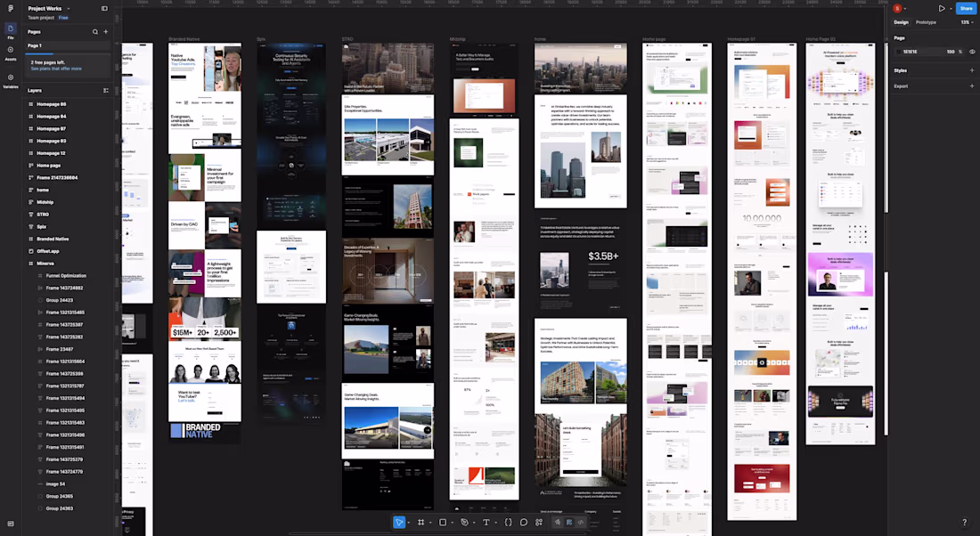
Task: Open help question mark icon
Action: click(x=964, y=523)
